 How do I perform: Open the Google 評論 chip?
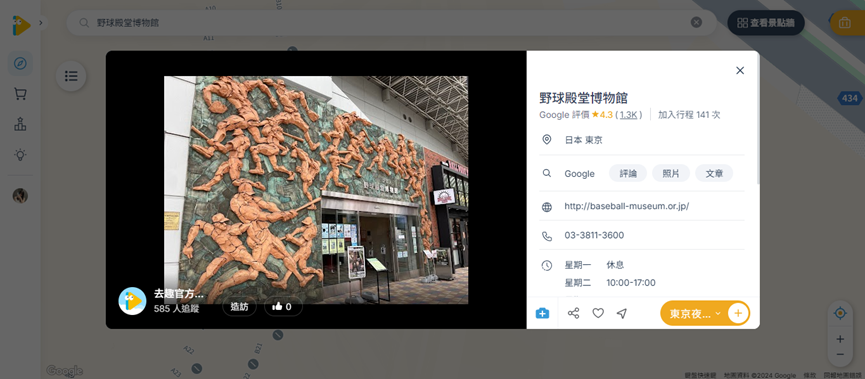click(x=628, y=173)
